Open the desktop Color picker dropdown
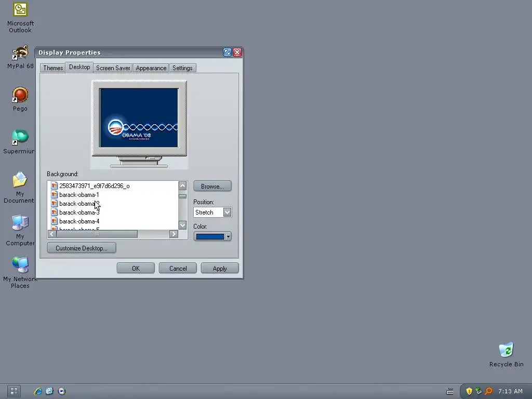Screen dimensions: 532x399 (212, 236)
